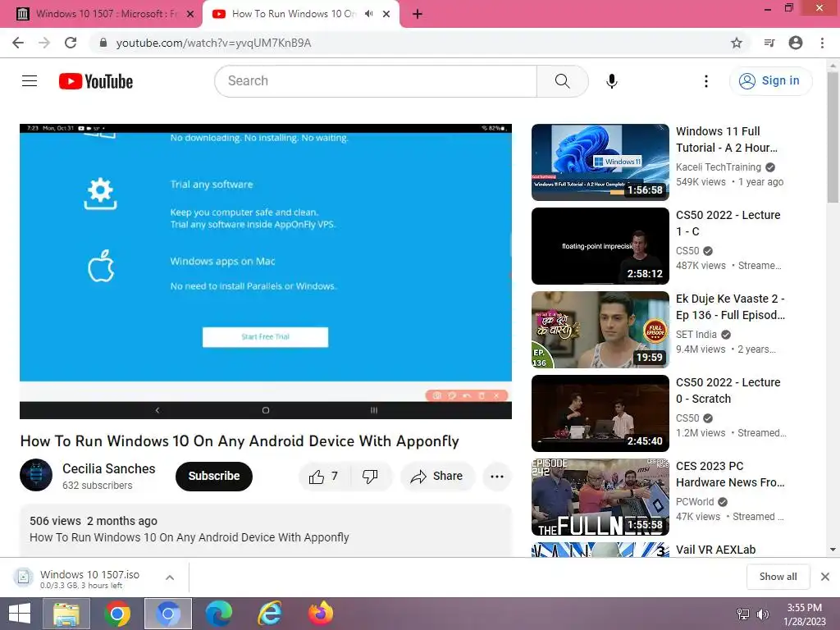The height and width of the screenshot is (630, 840).
Task: Close the How To Run Windows 10 tab
Action: [386, 15]
